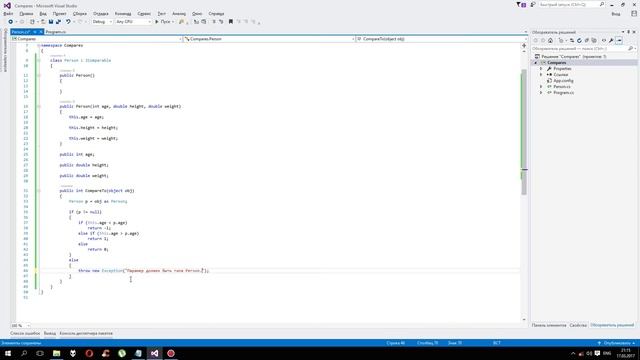Expand the Program.cs node in Solution Explorer
The image size is (640, 360).
point(541,93)
